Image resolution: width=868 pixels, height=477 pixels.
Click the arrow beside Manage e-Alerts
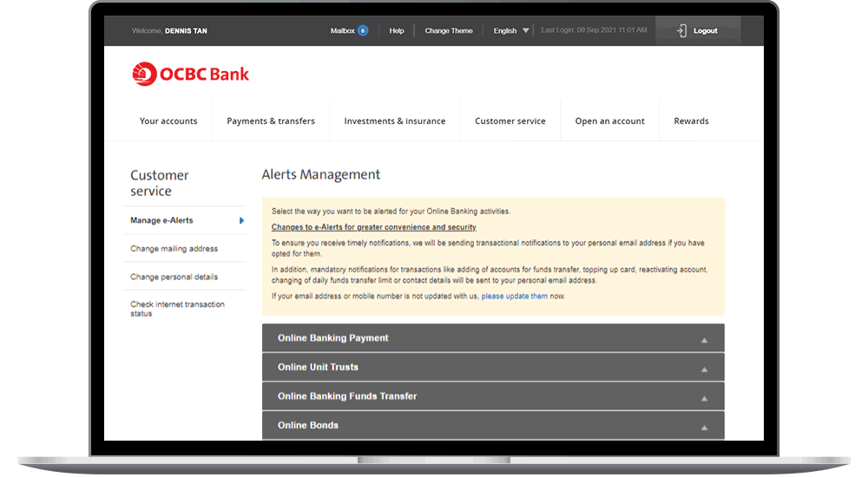pos(241,220)
